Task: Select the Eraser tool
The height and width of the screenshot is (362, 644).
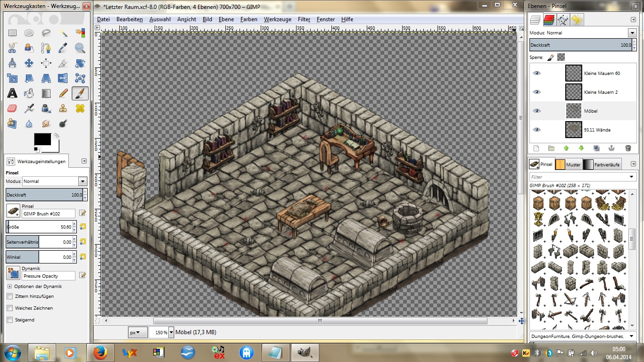Action: [x=12, y=108]
